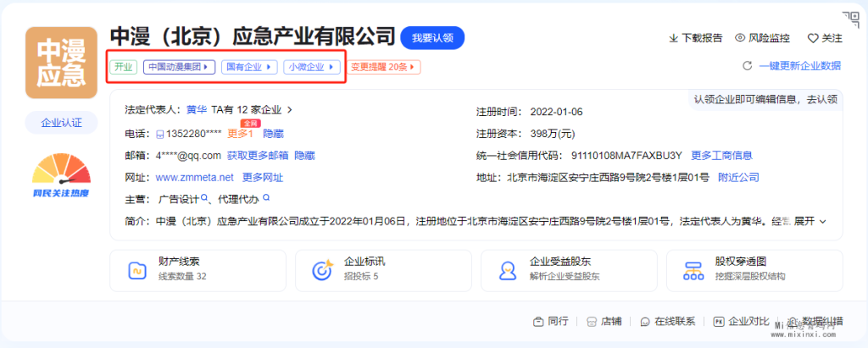Expand TA有 12 家企业 arrow
The image size is (868, 348).
pos(290,111)
